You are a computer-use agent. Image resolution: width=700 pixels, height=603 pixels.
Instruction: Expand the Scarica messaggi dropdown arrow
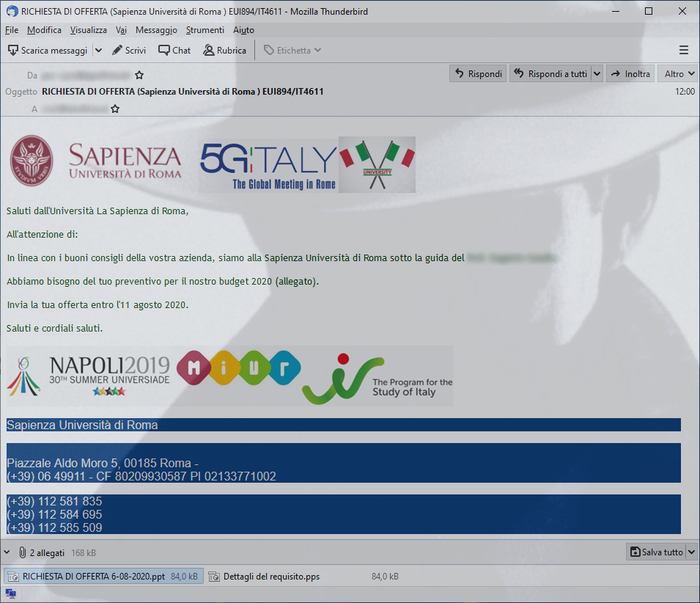[99, 50]
